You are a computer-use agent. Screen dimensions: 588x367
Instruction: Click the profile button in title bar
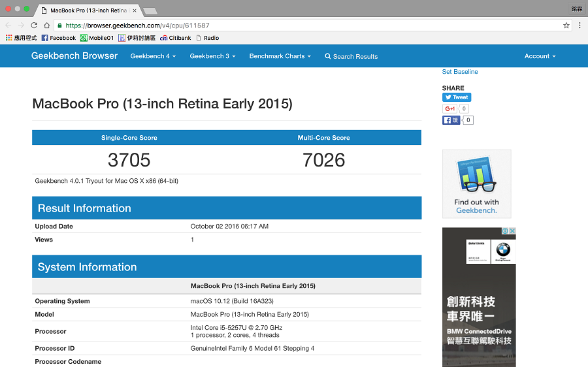pos(577,8)
